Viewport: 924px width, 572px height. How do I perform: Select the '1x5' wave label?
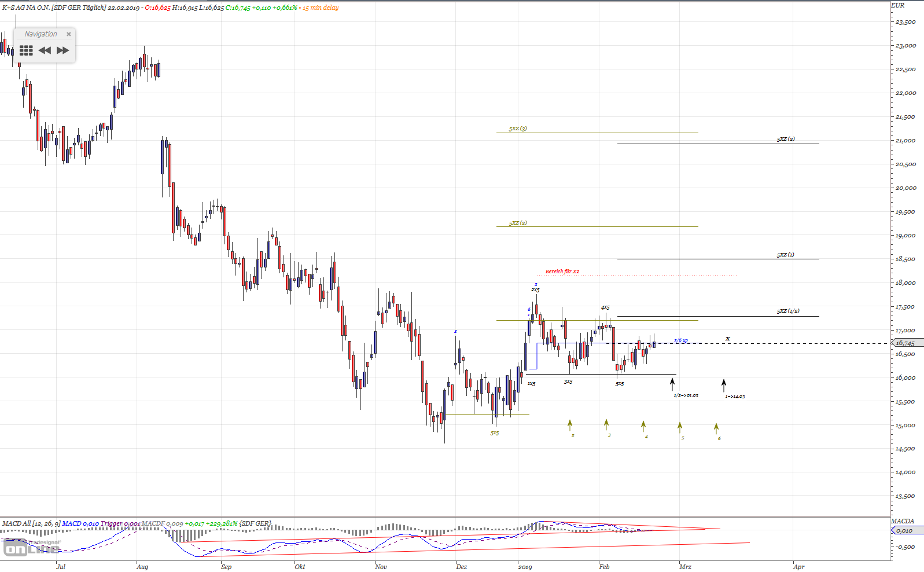pyautogui.click(x=531, y=383)
